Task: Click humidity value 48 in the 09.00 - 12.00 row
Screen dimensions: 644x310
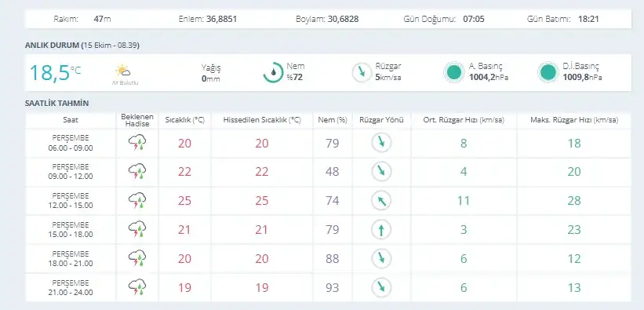Action: (333, 171)
